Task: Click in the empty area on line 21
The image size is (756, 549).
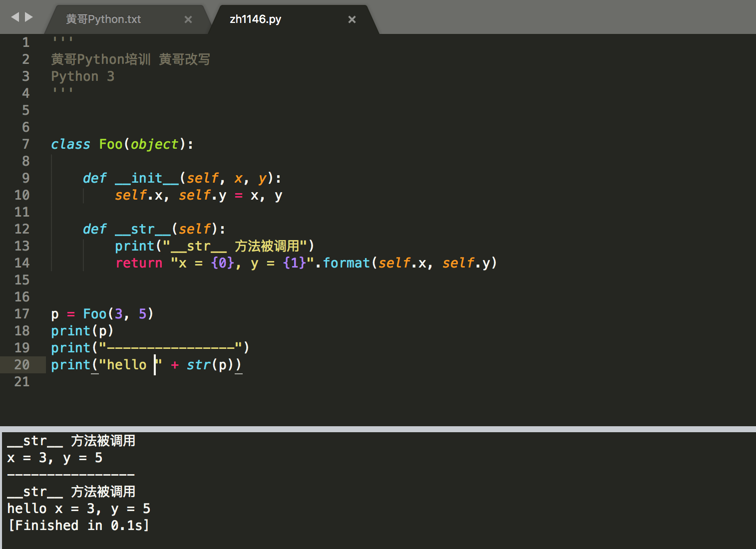Action: click(150, 382)
